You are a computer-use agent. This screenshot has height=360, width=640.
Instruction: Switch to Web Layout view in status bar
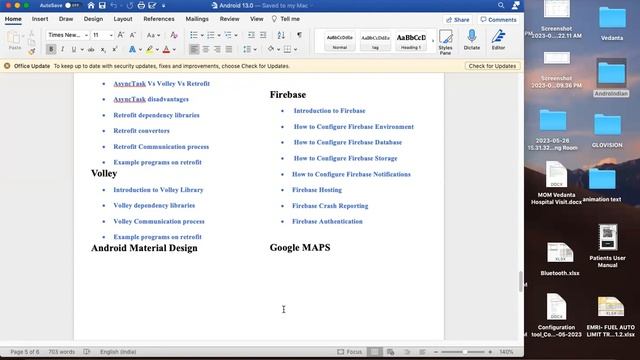[x=391, y=351]
